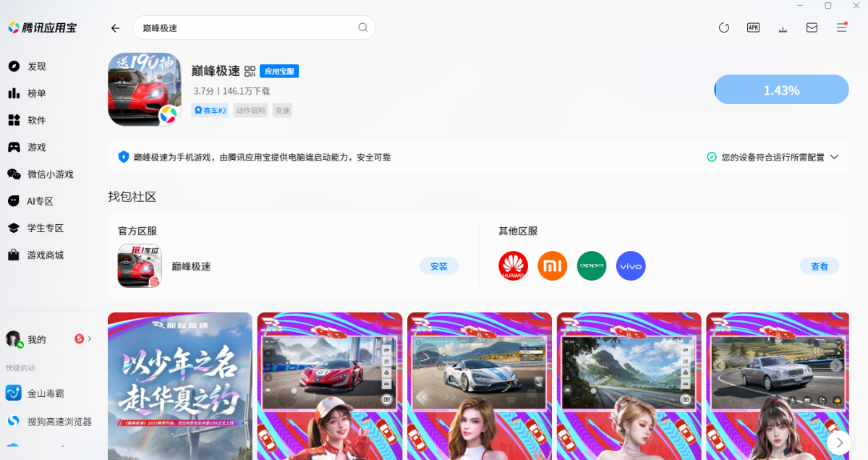The height and width of the screenshot is (460, 868).
Task: Open the 以少年之名 赴华夏之约 poster thumbnail
Action: (180, 386)
